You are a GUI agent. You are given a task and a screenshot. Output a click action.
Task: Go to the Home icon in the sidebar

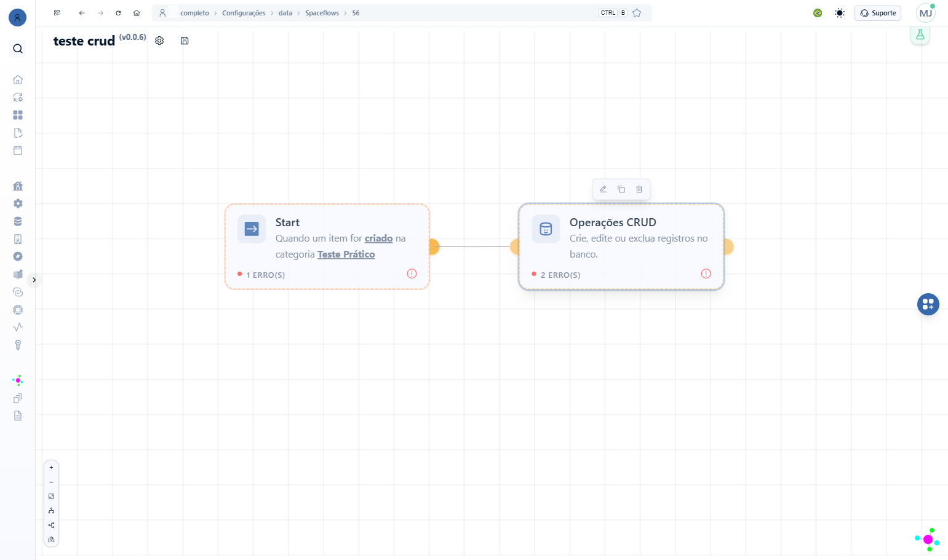pyautogui.click(x=18, y=80)
